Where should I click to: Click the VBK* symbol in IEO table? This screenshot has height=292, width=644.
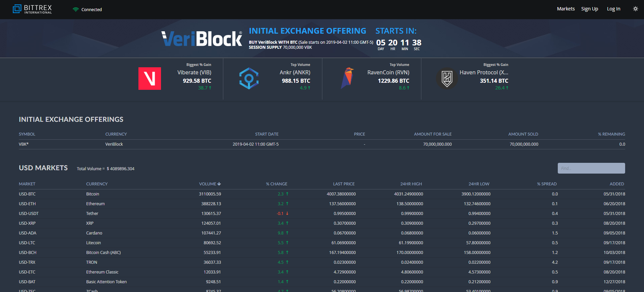(x=24, y=144)
